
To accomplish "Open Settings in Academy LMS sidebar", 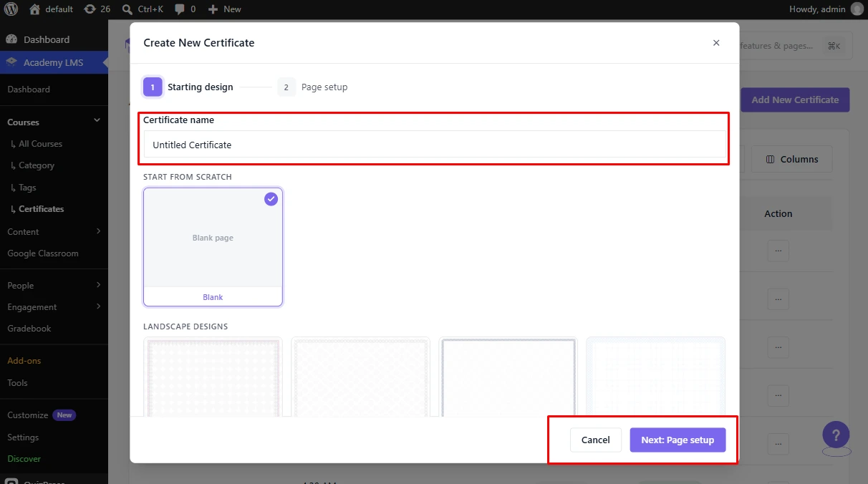I will tap(23, 437).
